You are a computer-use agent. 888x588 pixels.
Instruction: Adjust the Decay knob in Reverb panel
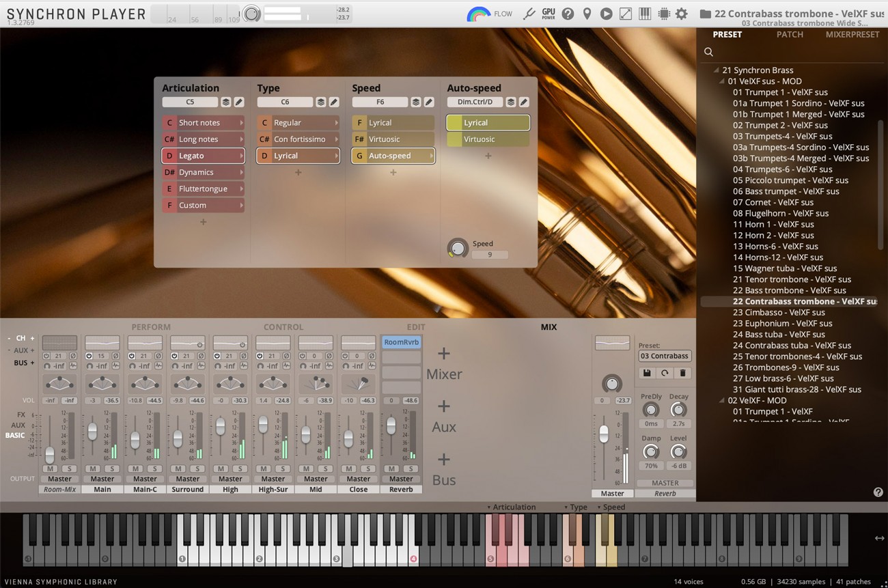click(678, 410)
